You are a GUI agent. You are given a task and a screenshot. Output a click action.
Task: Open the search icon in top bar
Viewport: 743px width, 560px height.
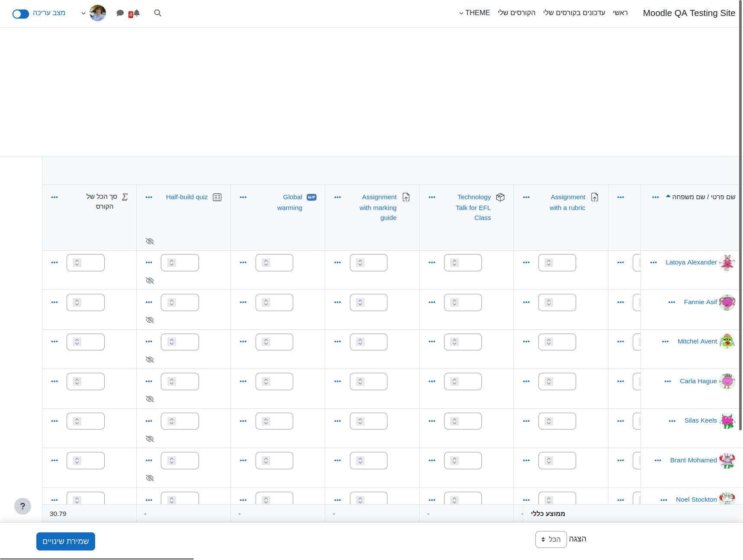click(x=158, y=13)
